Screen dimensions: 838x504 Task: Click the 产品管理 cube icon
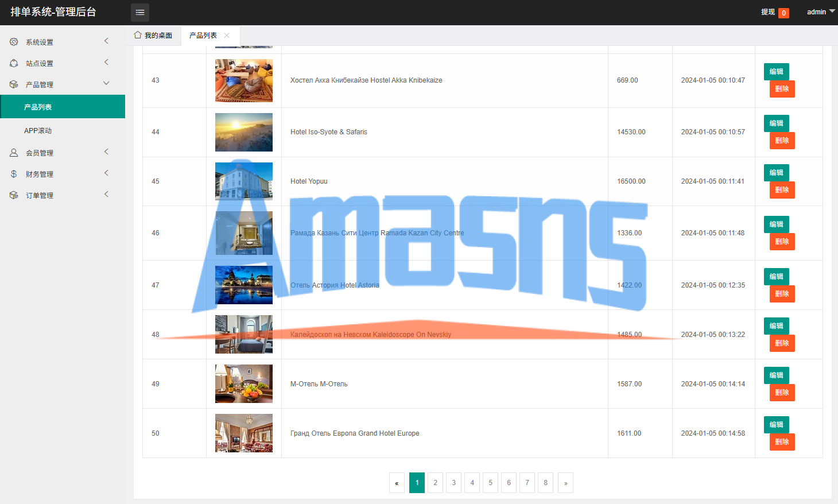14,84
